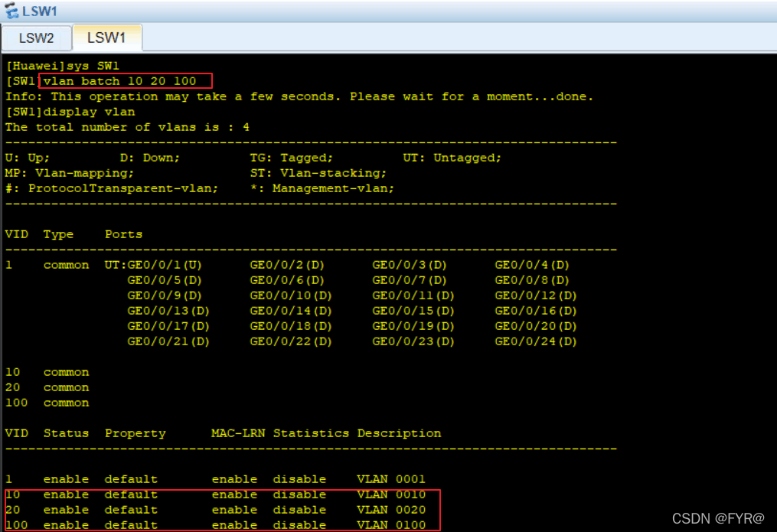
Task: Click the LSW1 window title icon
Action: tap(11, 11)
